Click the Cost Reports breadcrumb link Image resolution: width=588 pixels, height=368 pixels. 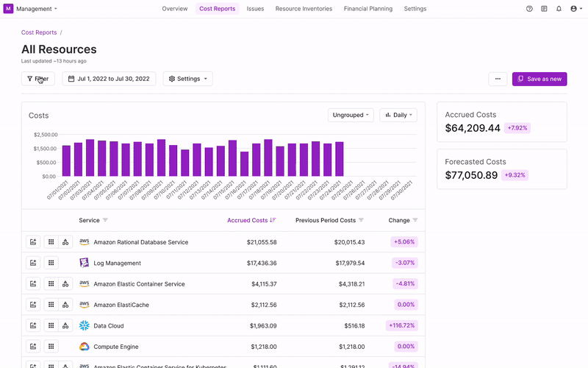coord(38,32)
